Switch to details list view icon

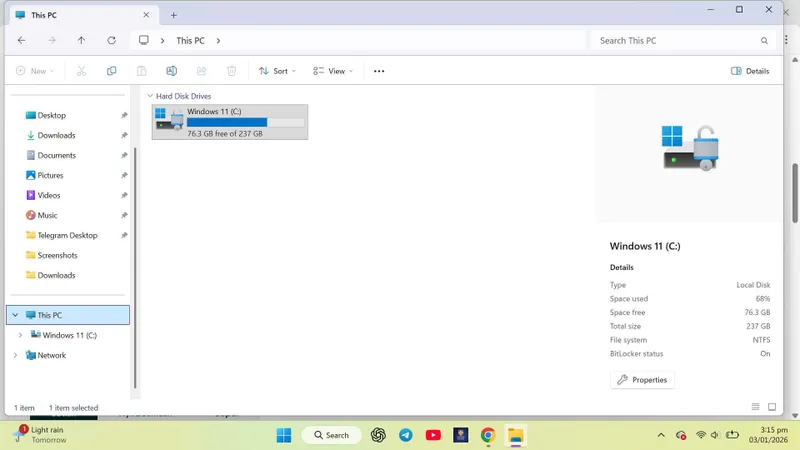[756, 407]
